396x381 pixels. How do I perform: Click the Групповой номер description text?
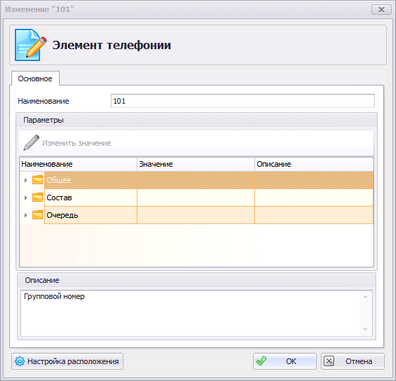pyautogui.click(x=54, y=296)
